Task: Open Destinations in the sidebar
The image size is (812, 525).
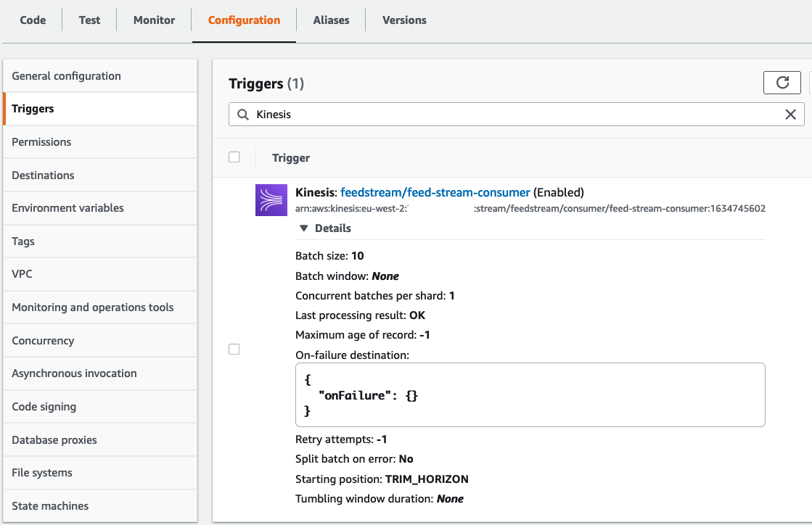Action: [100, 175]
